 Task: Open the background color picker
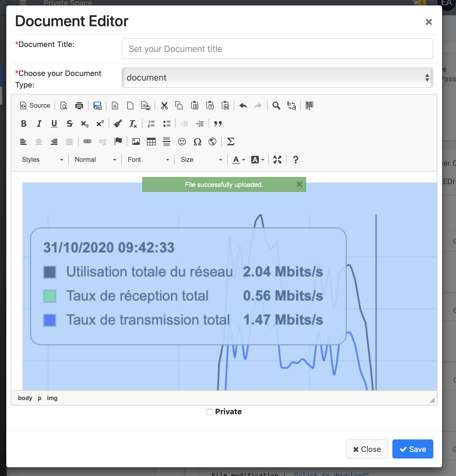pyautogui.click(x=257, y=160)
